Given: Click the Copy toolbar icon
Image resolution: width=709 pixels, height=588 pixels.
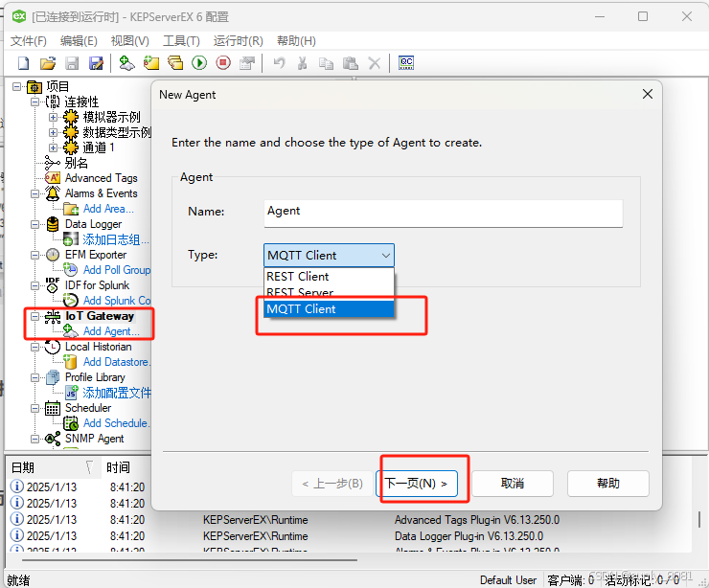Looking at the screenshot, I should click(326, 63).
